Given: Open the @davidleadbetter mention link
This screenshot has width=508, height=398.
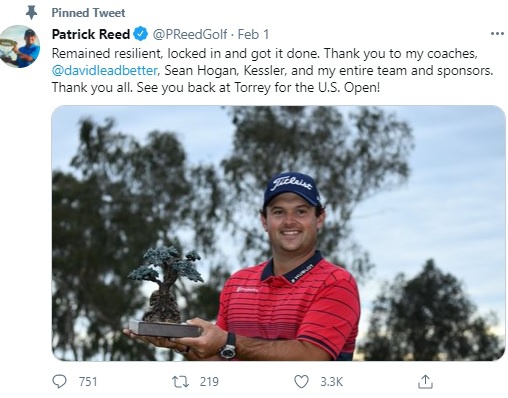Looking at the screenshot, I should coord(104,71).
